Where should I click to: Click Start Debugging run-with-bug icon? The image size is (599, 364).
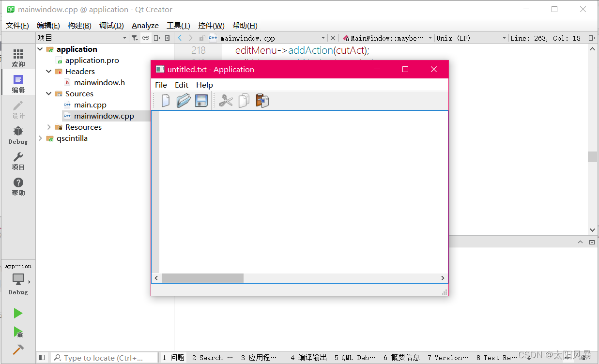(x=18, y=332)
